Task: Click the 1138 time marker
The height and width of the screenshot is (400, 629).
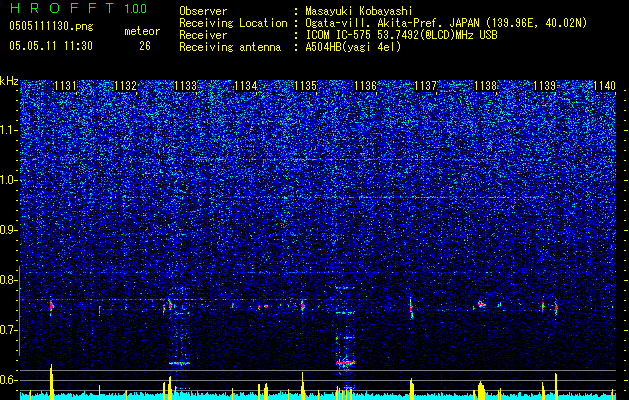Action: 485,86
